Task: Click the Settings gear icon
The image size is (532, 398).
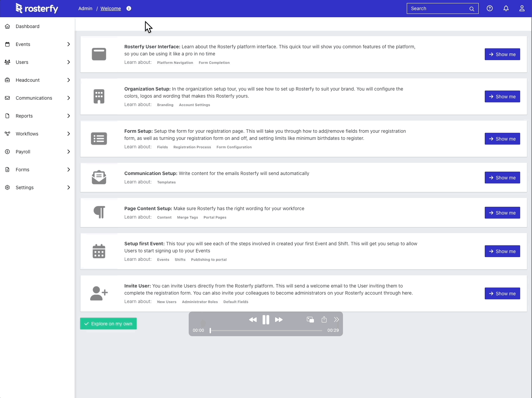Action: pyautogui.click(x=7, y=188)
